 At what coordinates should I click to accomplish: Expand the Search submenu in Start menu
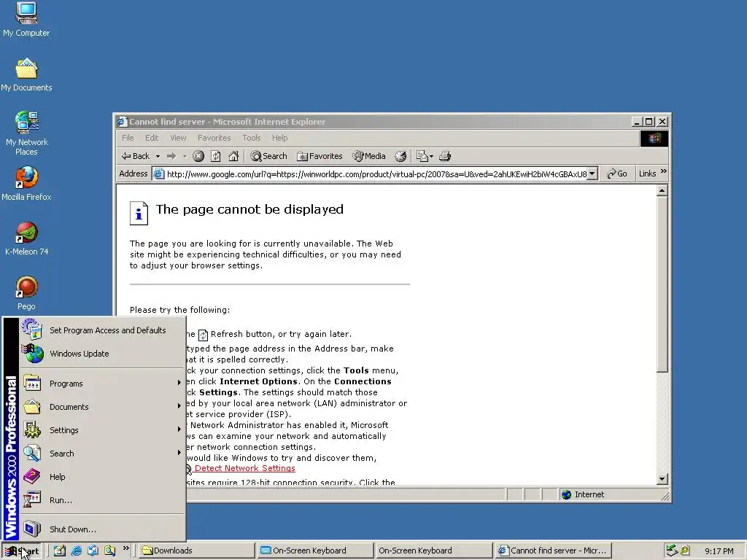click(x=102, y=454)
